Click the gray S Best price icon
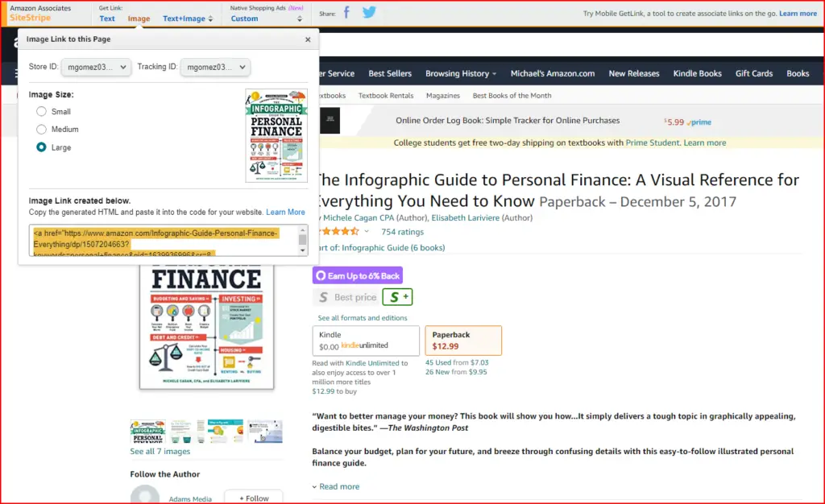The width and height of the screenshot is (825, 504). pos(324,297)
